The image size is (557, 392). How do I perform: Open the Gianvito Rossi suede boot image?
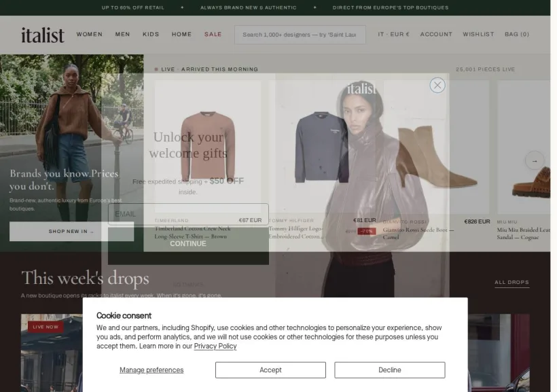coord(436,147)
